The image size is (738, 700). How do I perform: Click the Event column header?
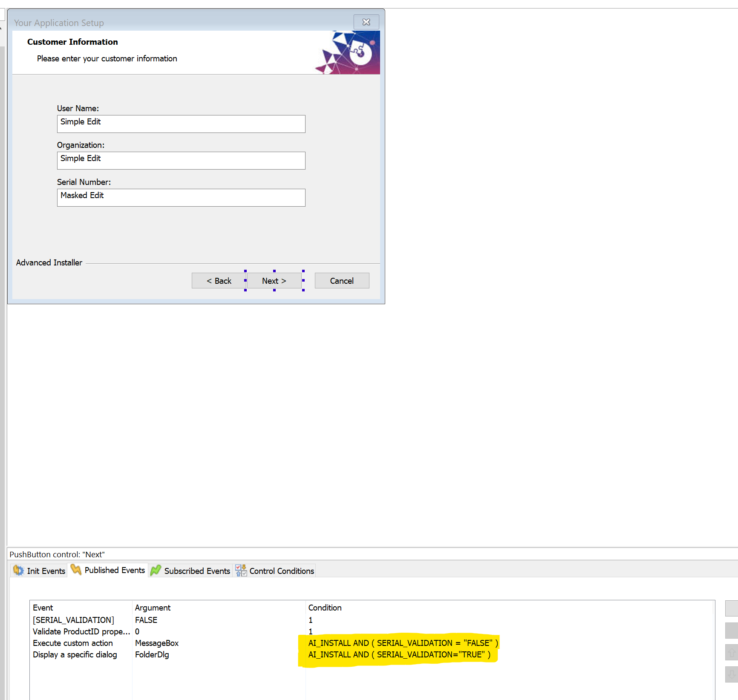(81, 608)
